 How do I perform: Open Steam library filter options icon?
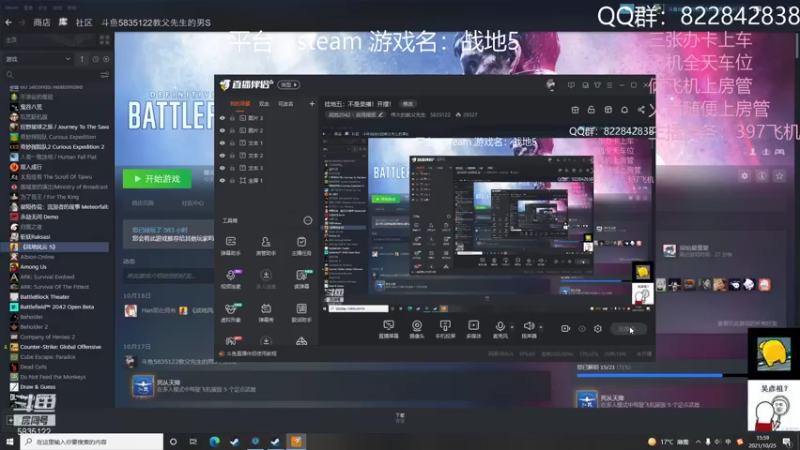105,75
